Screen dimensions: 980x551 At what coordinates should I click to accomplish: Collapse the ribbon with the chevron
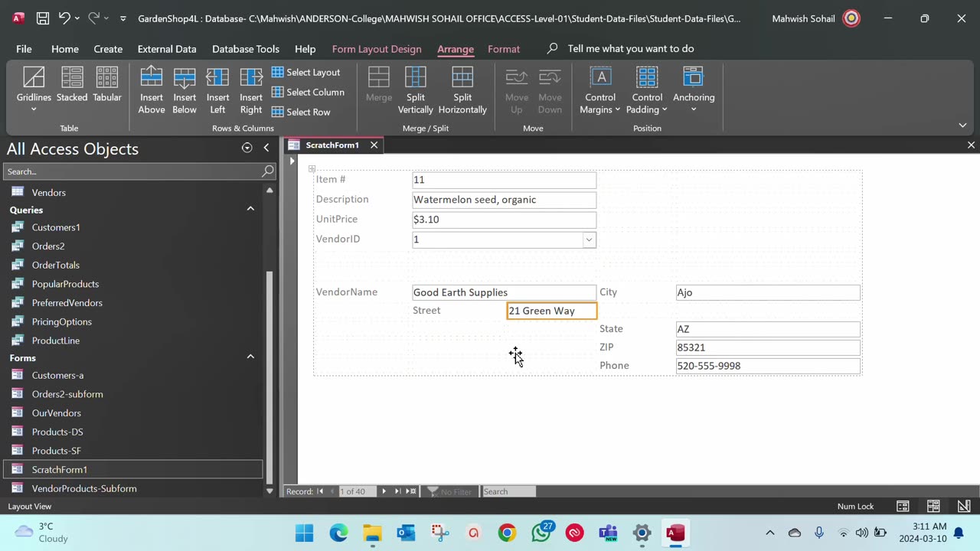point(962,125)
